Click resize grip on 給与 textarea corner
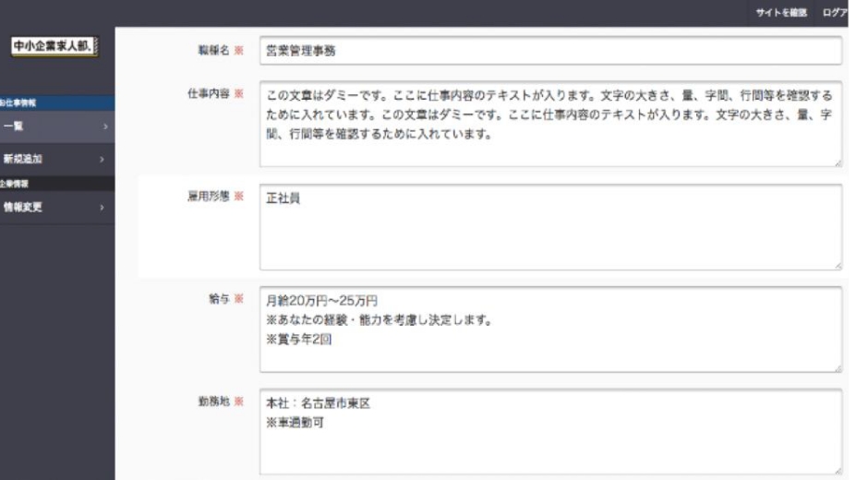The width and height of the screenshot is (868, 480). 837,367
